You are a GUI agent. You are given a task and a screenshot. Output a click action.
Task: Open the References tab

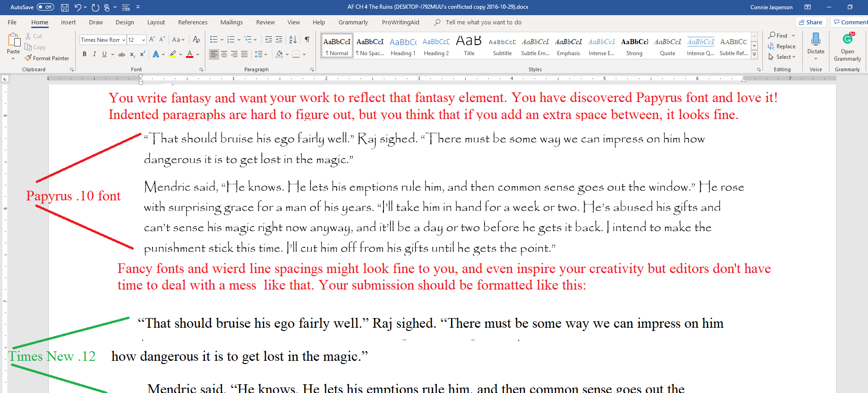pyautogui.click(x=192, y=22)
